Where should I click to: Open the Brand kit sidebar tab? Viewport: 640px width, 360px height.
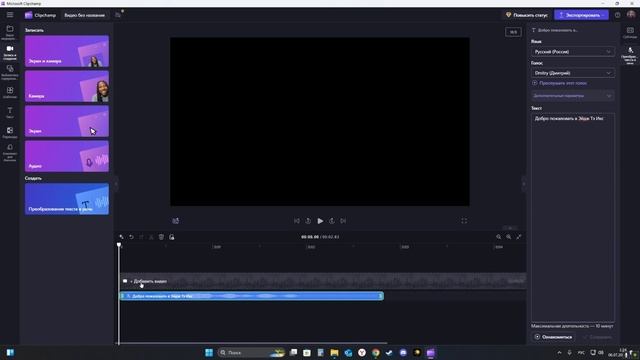pos(10,153)
